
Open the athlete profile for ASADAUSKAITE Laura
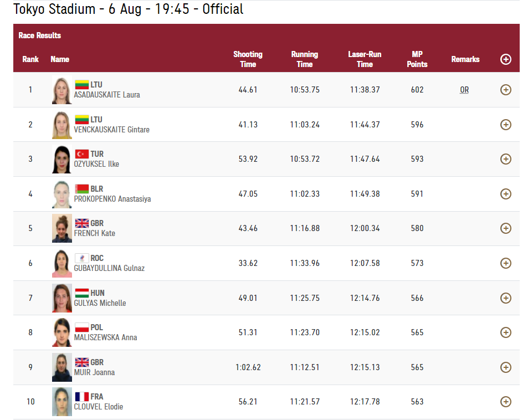click(107, 95)
